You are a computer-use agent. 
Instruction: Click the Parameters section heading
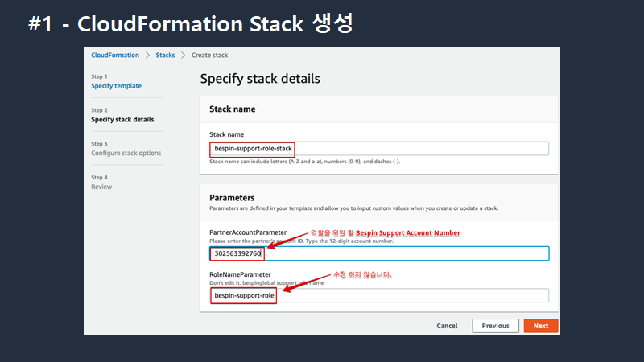232,198
